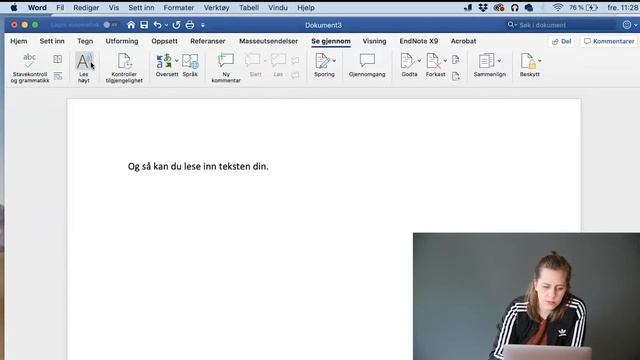Switch to the Oppsett tab
This screenshot has height=360, width=640.
click(164, 41)
